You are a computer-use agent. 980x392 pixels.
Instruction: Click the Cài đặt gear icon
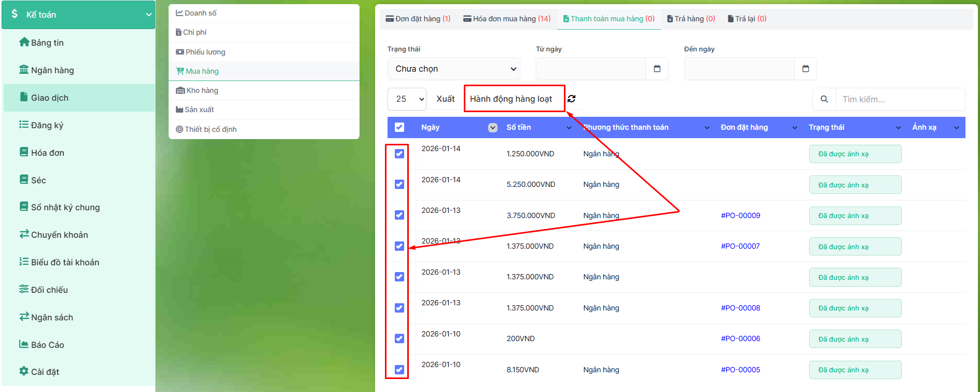pos(24,371)
